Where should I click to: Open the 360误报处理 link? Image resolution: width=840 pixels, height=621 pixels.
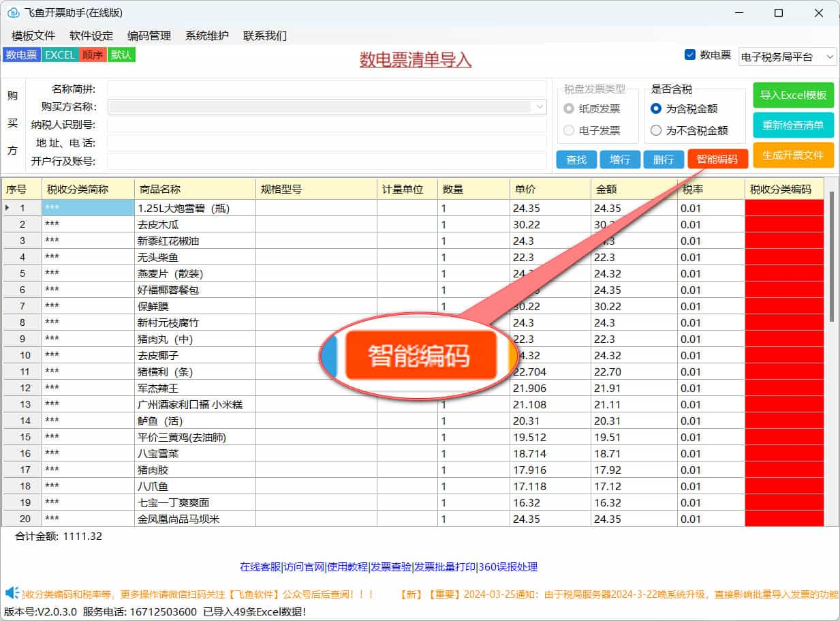[x=508, y=566]
